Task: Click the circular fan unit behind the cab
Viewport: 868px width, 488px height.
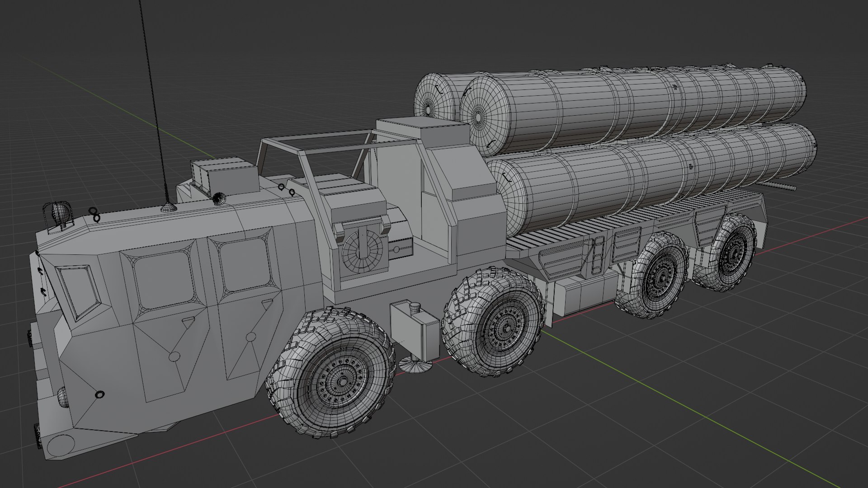Action: coord(363,252)
